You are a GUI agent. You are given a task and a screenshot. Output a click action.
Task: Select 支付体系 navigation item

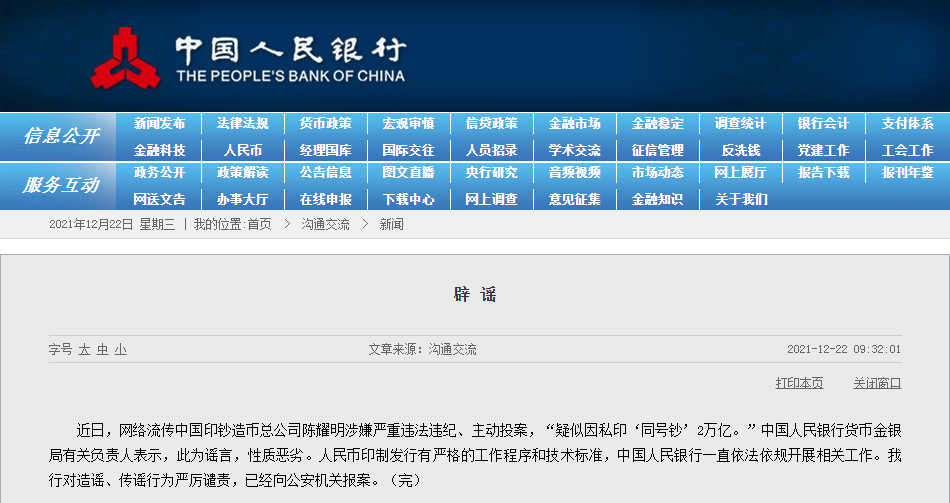click(908, 124)
